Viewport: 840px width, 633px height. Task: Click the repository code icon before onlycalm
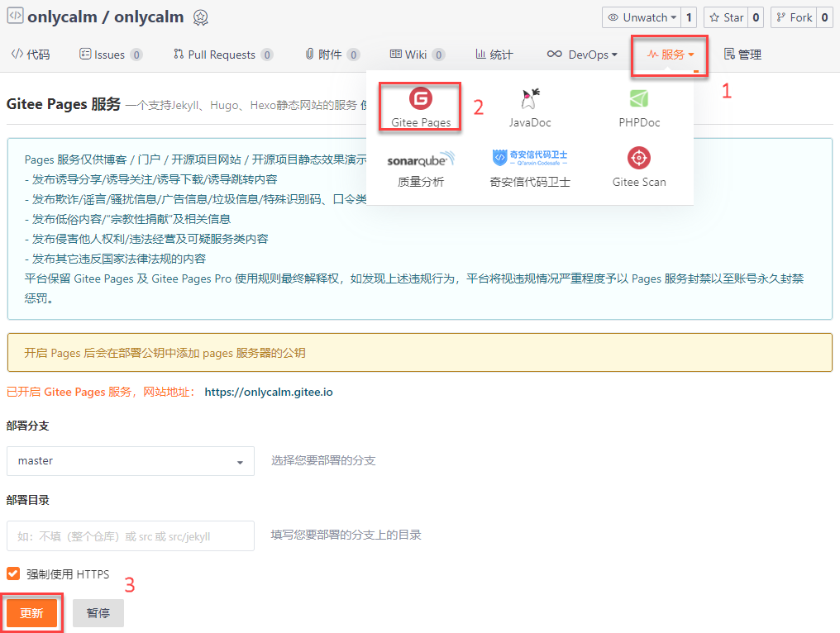(x=15, y=17)
